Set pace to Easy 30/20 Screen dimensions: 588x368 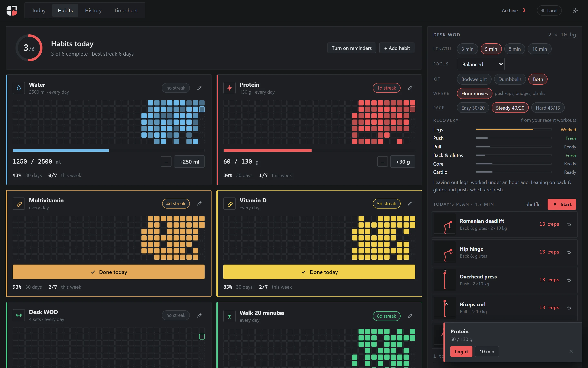click(x=473, y=108)
